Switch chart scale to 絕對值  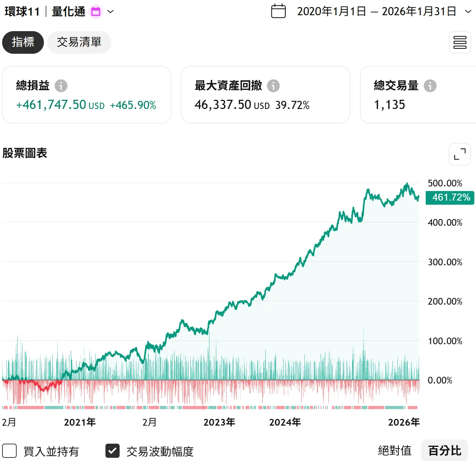click(395, 451)
